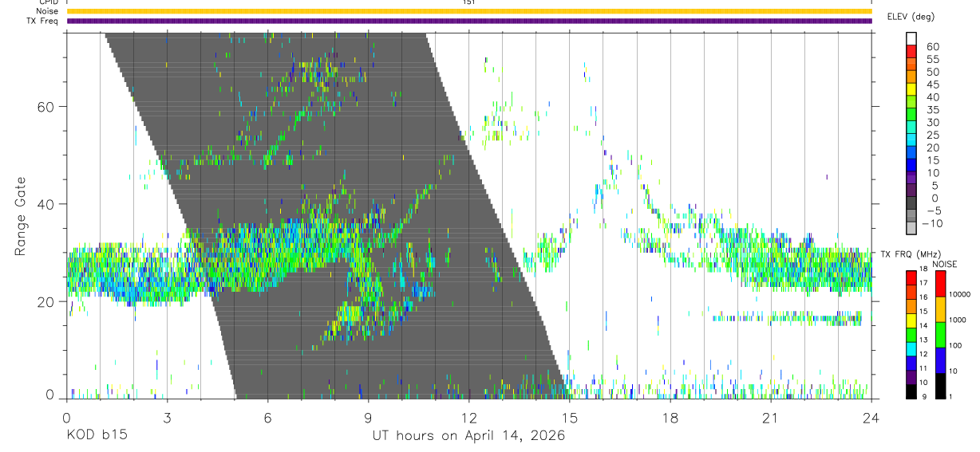Click the 'KOD b15' radar beam label
980x452 pixels.
tap(97, 436)
